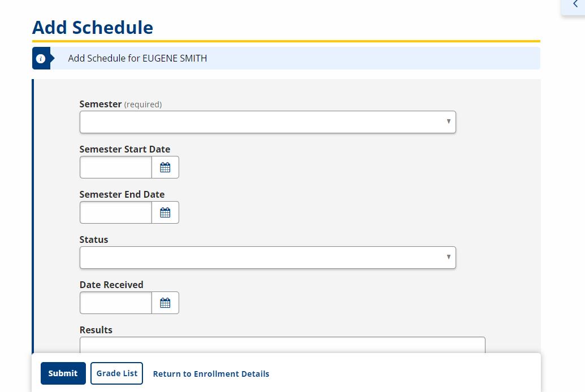
Task: Click the Add Schedule page heading
Action: pos(93,28)
